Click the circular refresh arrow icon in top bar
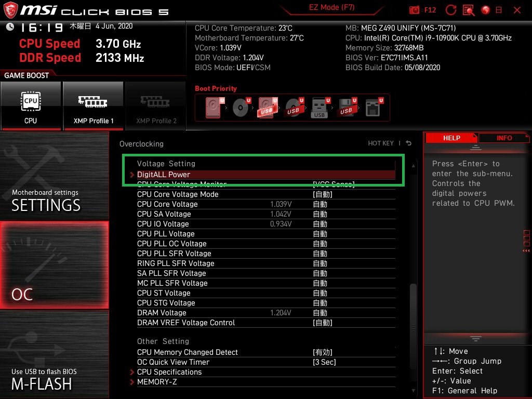This screenshot has width=532, height=399. point(450,10)
